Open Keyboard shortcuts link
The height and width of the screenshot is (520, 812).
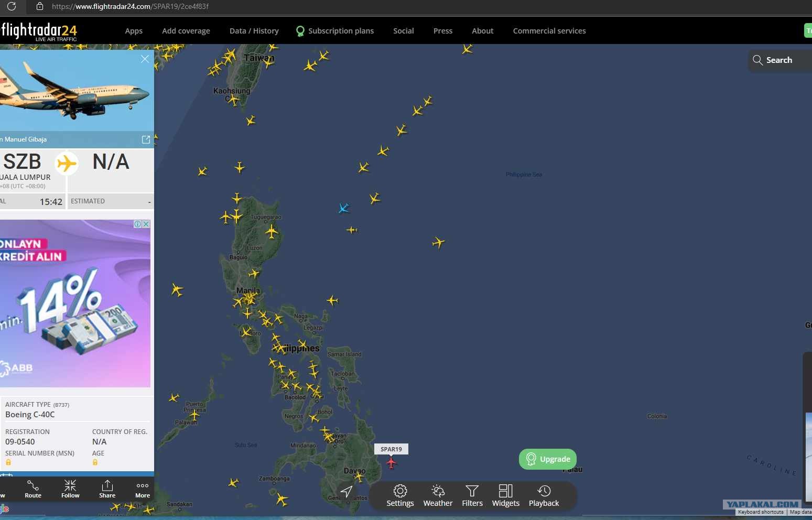tap(761, 512)
